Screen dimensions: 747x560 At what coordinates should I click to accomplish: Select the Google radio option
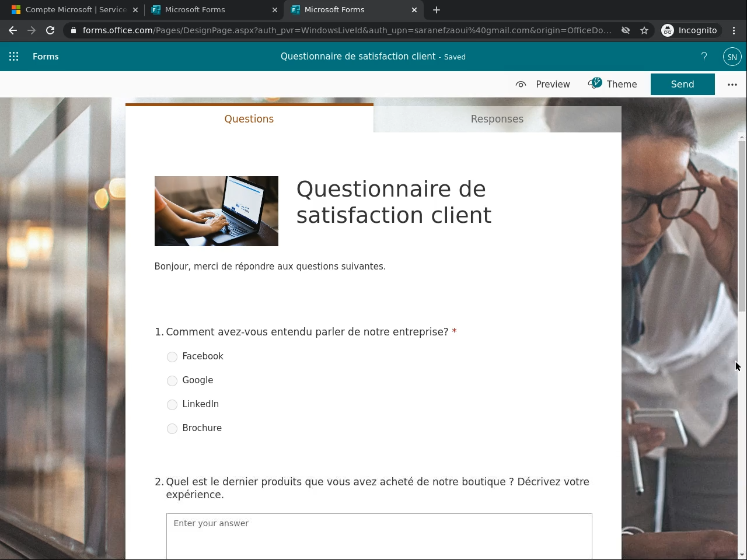point(172,381)
